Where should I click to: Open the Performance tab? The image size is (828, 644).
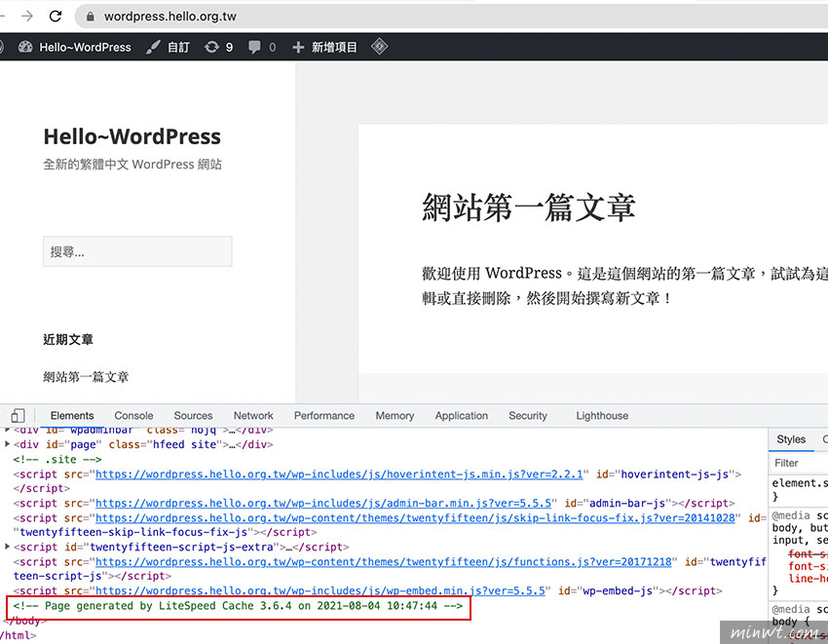[324, 416]
